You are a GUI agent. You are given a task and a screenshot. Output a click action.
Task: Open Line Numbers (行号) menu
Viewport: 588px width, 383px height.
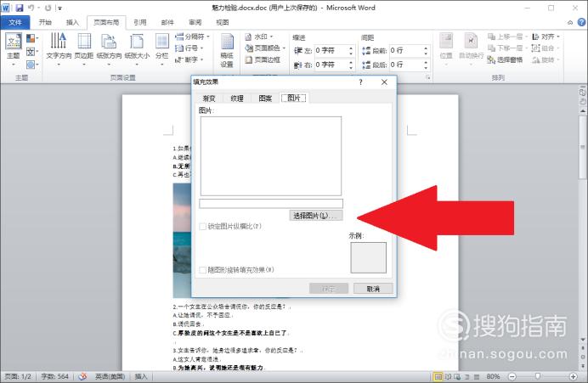click(x=189, y=48)
